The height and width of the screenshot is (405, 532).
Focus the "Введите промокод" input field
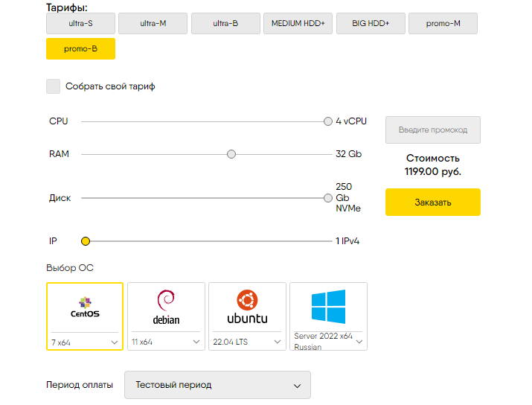click(x=433, y=130)
